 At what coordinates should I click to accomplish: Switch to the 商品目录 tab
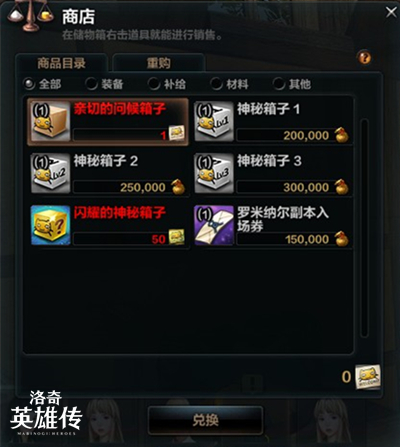tap(62, 63)
